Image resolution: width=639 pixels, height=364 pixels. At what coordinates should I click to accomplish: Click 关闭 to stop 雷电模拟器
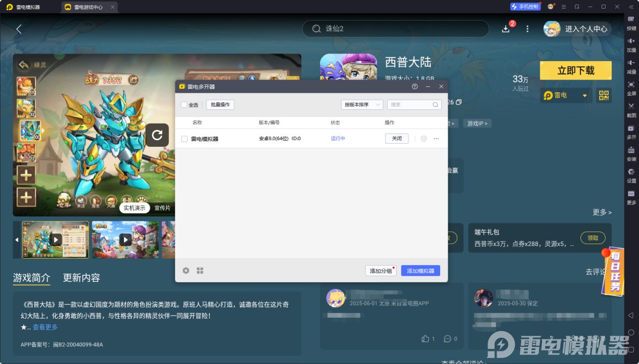pyautogui.click(x=397, y=139)
